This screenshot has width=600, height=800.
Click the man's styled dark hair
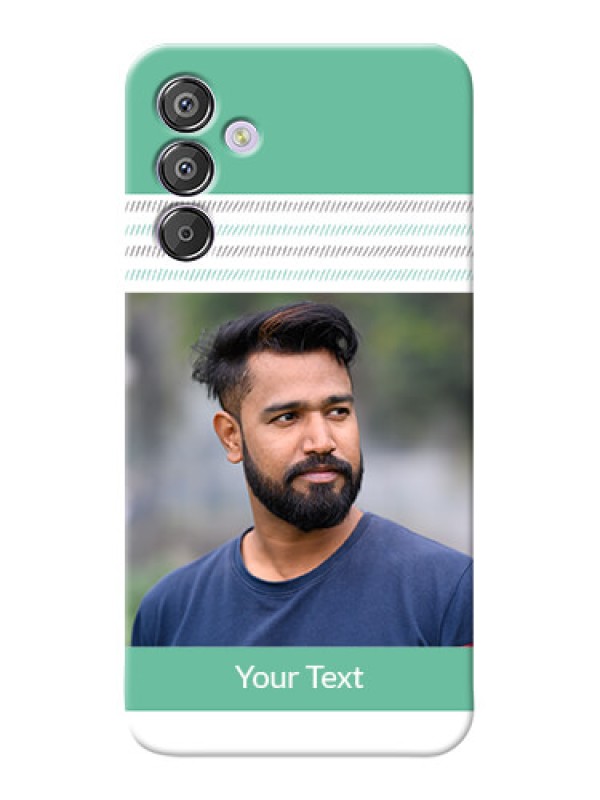[x=276, y=342]
